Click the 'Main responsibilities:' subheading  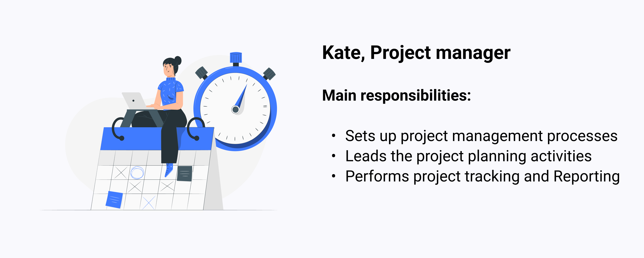click(x=396, y=95)
